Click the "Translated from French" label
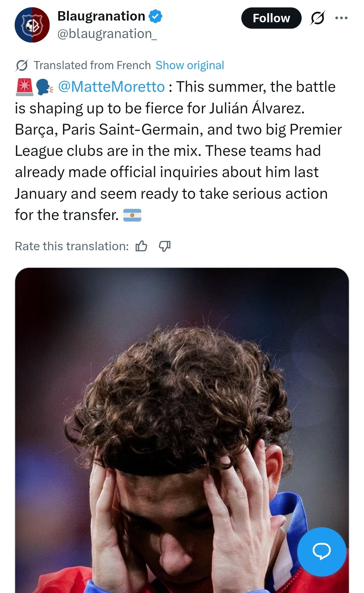Viewport: 364px width, 593px height. coord(92,65)
